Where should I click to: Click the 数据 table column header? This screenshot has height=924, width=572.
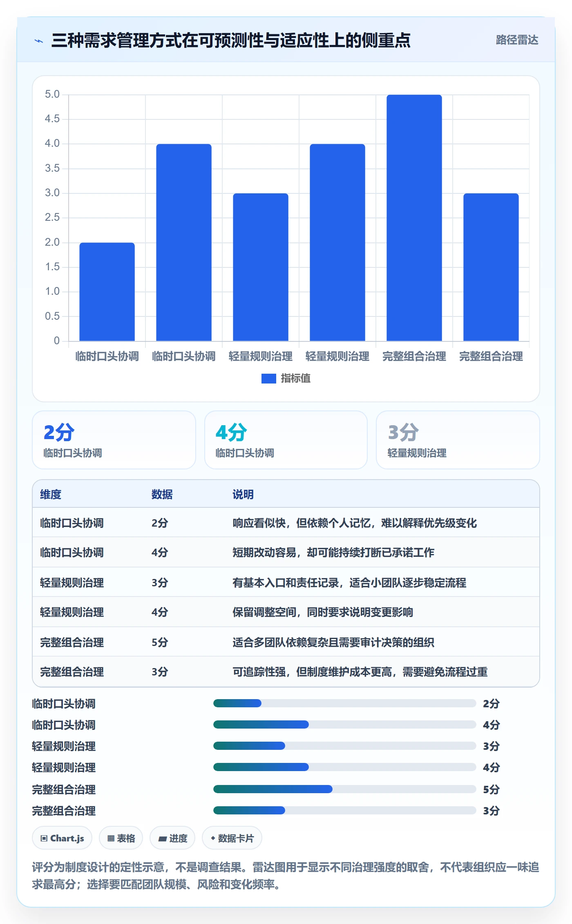click(x=162, y=494)
